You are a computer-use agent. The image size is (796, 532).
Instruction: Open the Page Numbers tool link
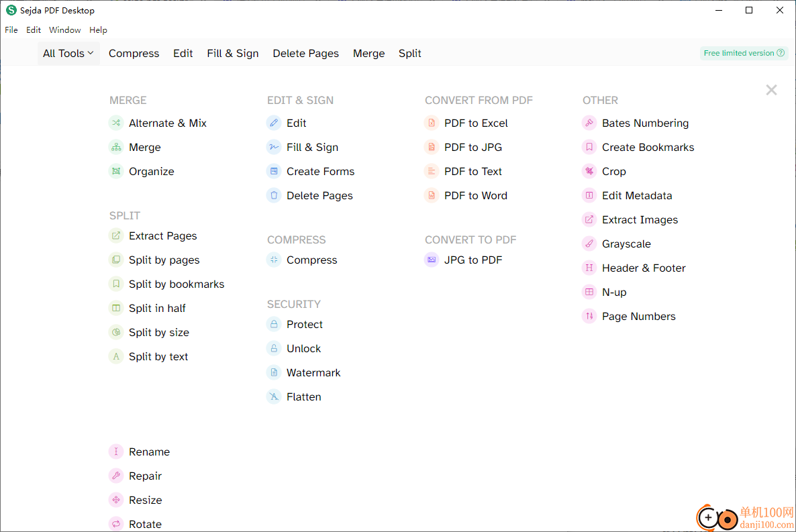click(639, 316)
